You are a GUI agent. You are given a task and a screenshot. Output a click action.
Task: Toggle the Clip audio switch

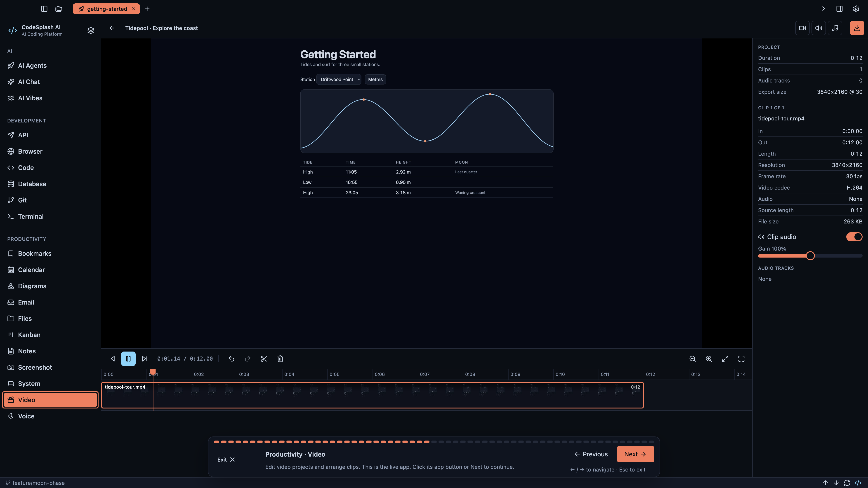(854, 237)
